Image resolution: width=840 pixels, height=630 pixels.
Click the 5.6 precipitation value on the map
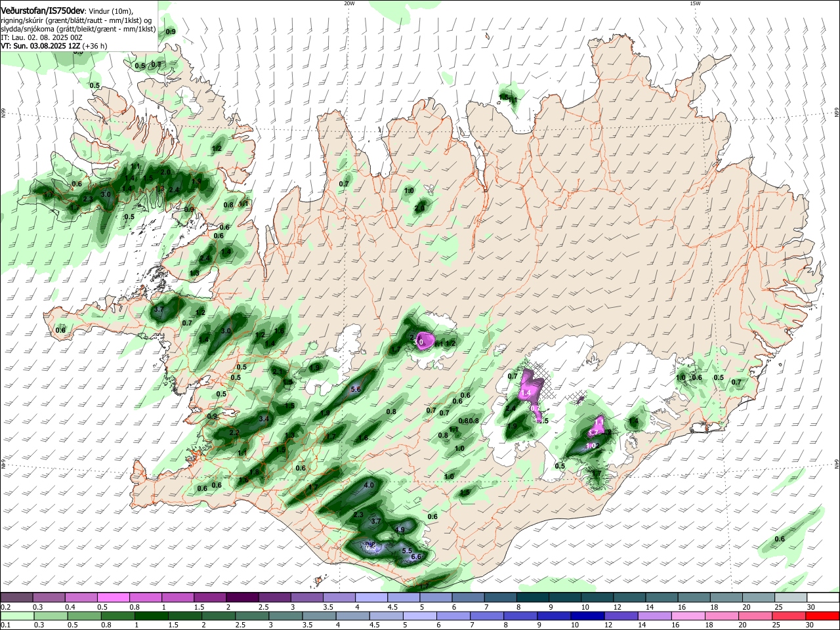point(356,389)
